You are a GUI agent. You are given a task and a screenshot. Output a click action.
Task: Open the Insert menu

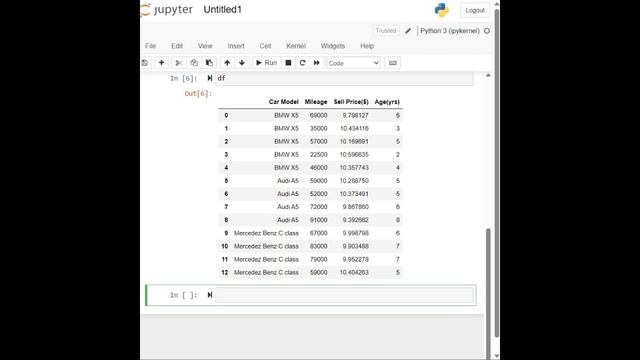[x=236, y=46]
